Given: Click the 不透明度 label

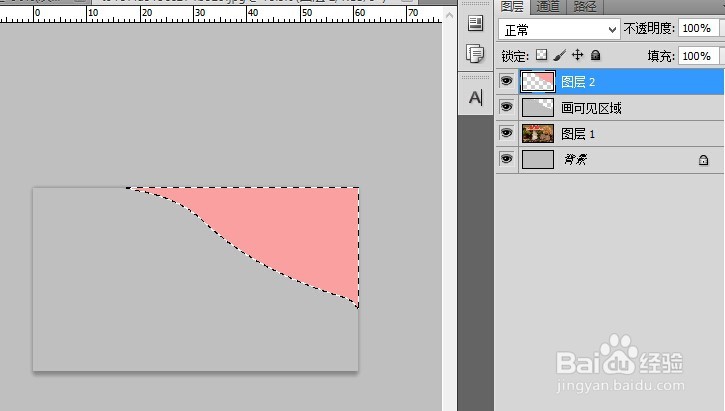Looking at the screenshot, I should 649,29.
